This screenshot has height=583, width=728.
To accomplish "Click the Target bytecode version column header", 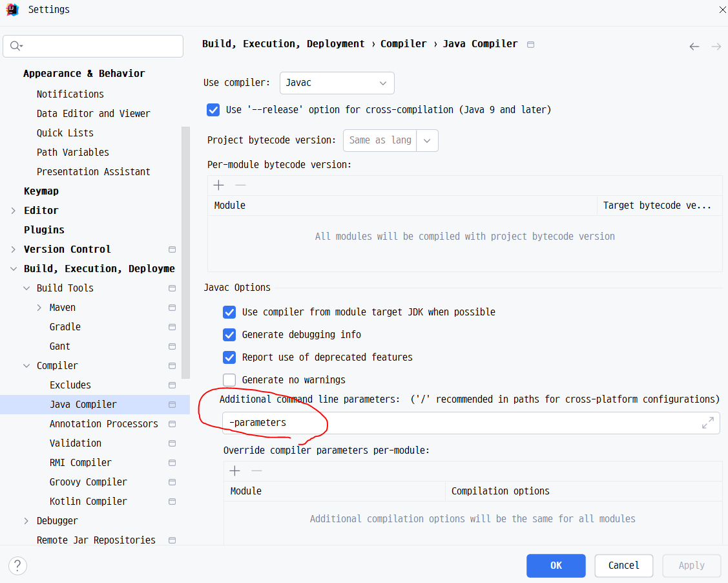I will [x=660, y=206].
